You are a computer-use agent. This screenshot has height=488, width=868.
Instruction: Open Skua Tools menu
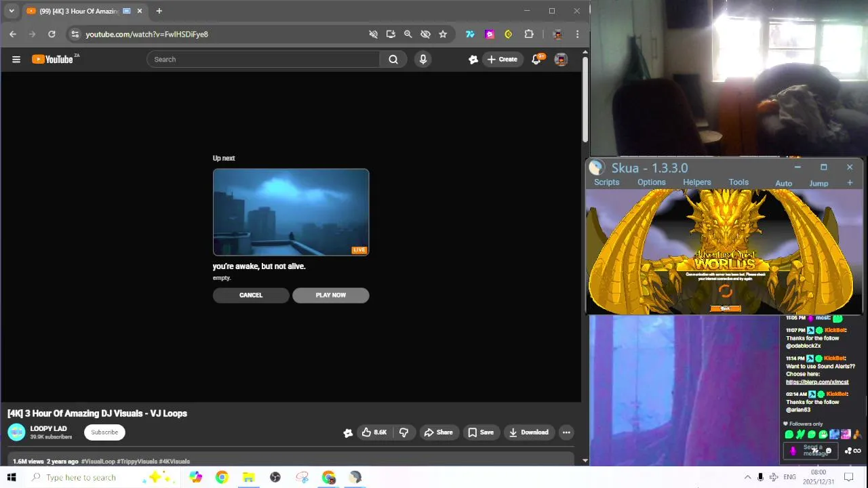[738, 182]
